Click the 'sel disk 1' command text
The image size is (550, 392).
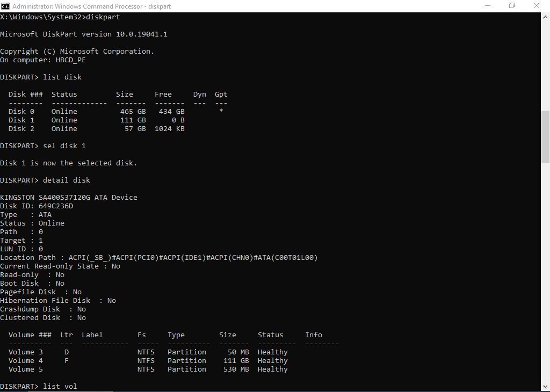[x=64, y=146]
